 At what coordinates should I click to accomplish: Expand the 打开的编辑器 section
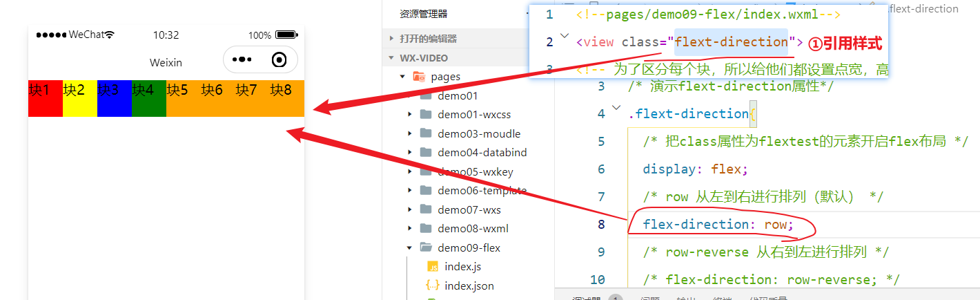392,39
